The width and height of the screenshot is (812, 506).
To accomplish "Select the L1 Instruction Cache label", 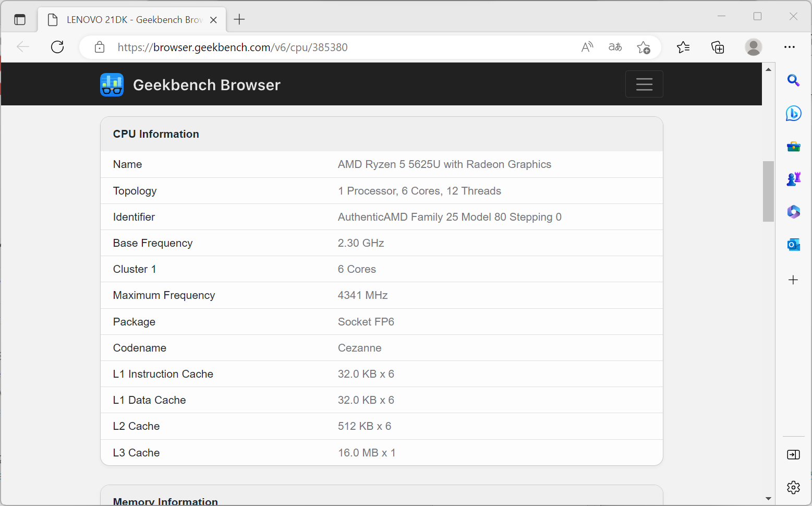I will 163,374.
